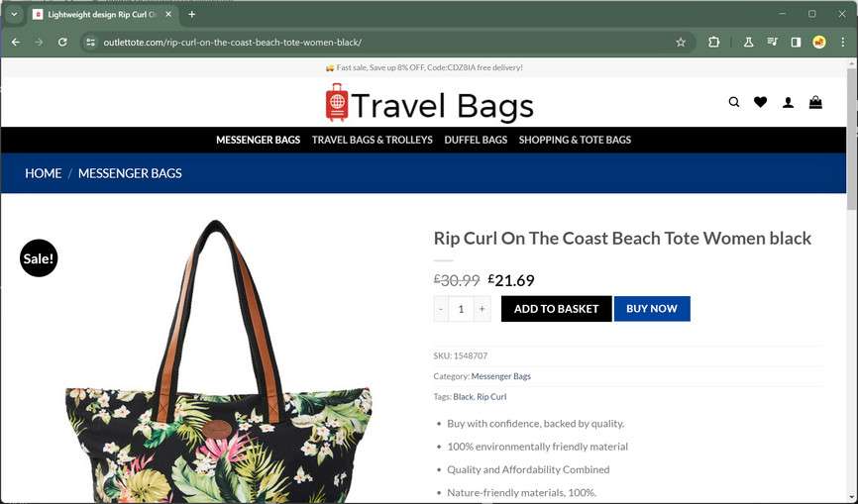The image size is (858, 504).
Task: Click the Buy Now button
Action: pos(652,309)
